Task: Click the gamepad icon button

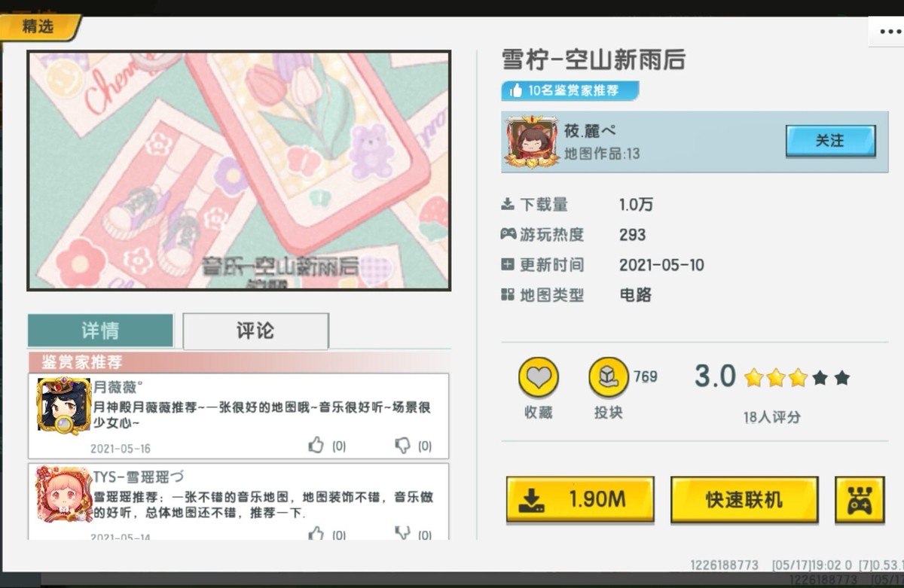Action: (x=859, y=500)
